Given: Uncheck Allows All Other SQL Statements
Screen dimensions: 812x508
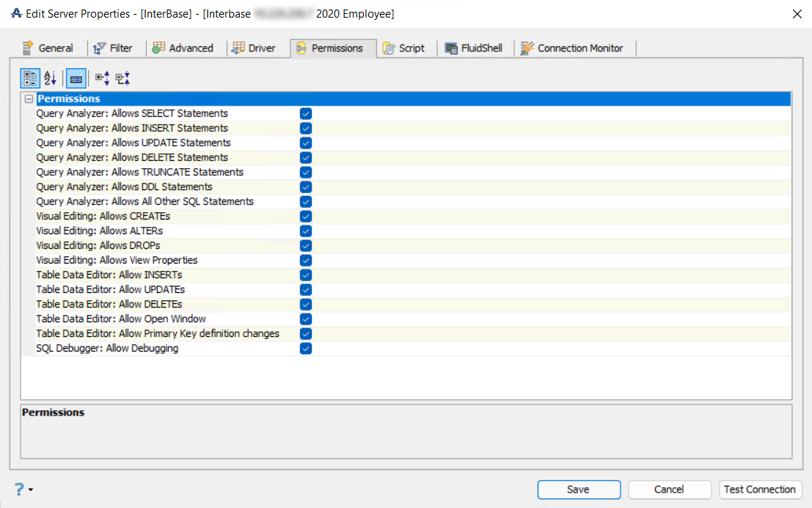Looking at the screenshot, I should click(x=306, y=202).
